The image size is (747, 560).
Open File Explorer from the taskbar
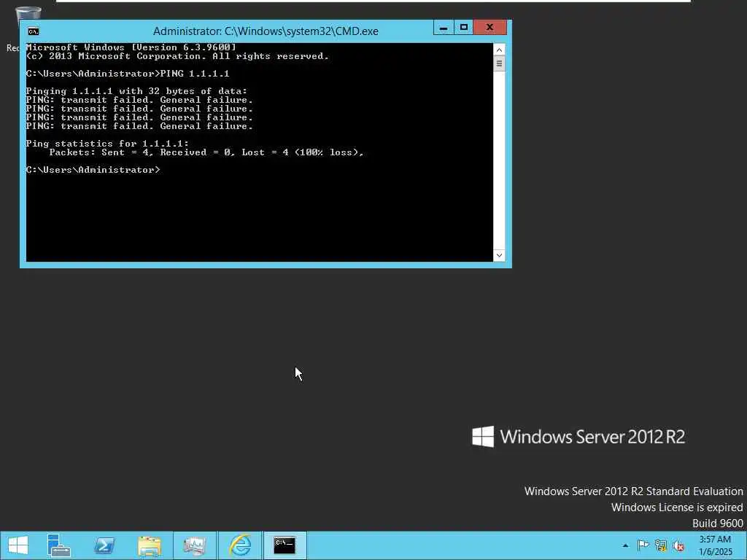(x=149, y=545)
